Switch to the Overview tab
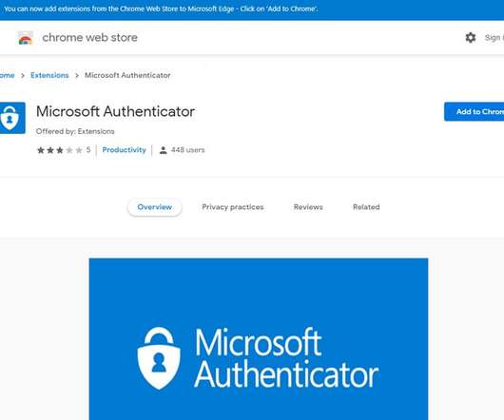 tap(155, 207)
